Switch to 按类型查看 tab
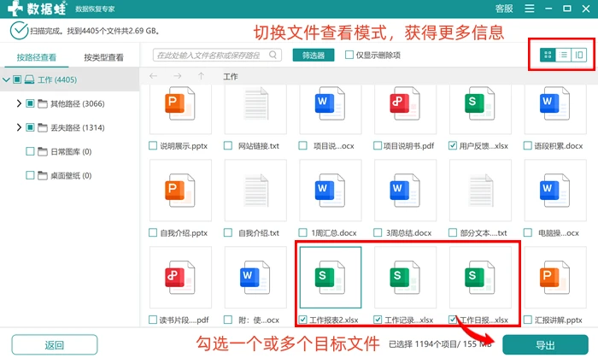 pos(103,57)
